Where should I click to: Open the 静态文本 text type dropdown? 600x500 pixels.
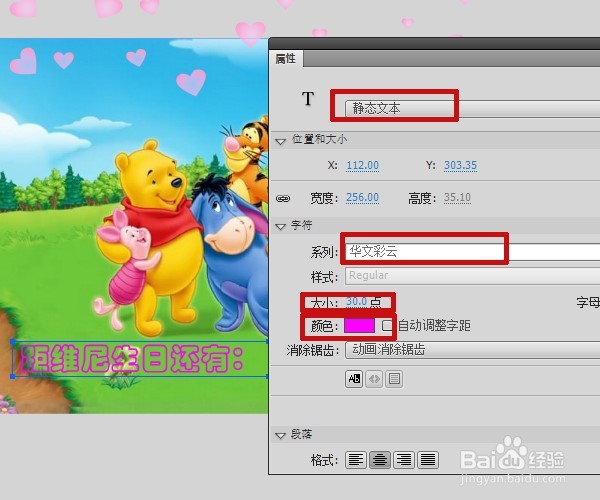(472, 109)
